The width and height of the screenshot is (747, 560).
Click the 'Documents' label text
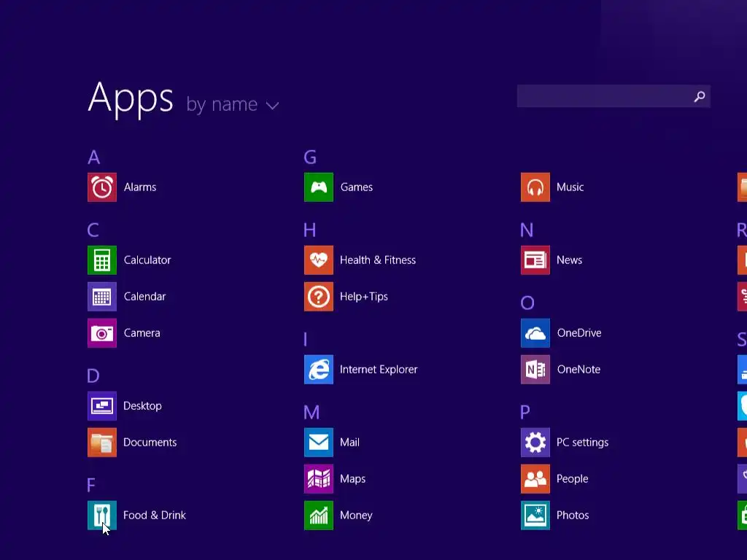[150, 443]
